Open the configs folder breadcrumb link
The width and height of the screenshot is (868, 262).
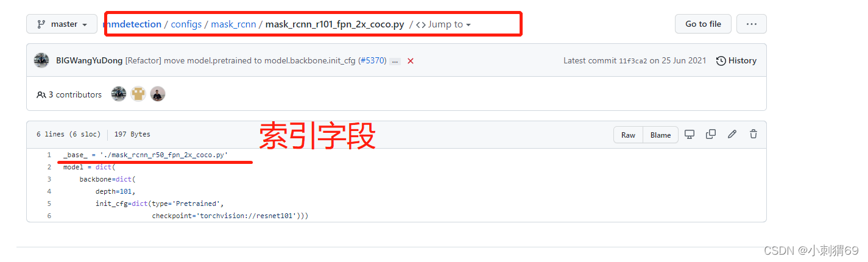[186, 24]
